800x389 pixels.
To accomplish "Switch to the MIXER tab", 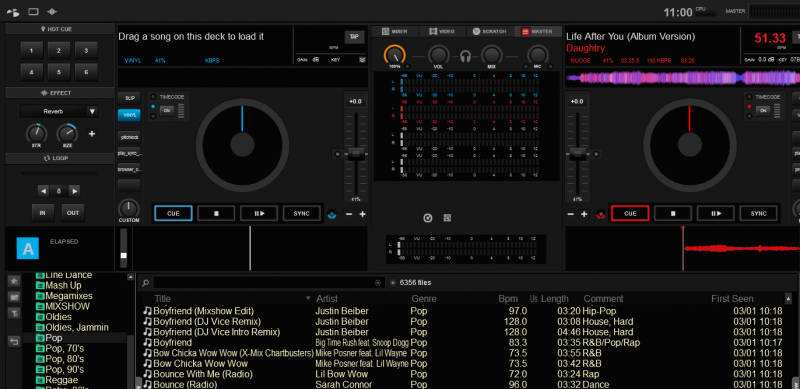I will [x=395, y=32].
